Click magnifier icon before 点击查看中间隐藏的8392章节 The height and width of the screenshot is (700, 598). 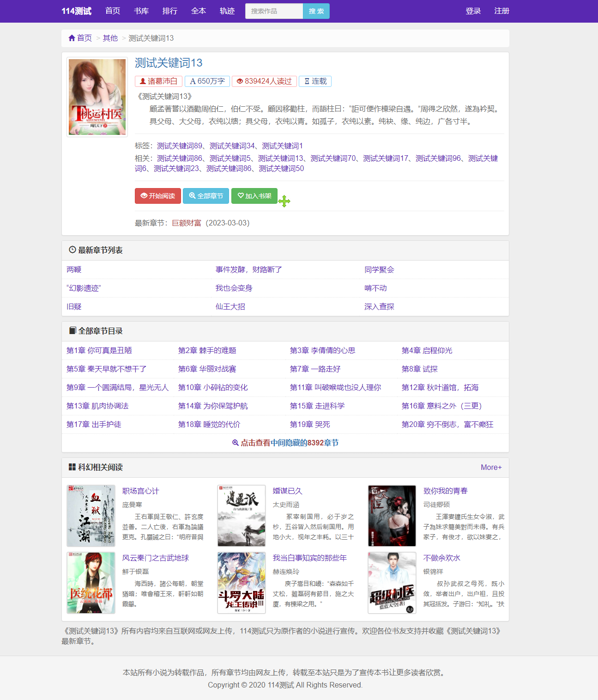[235, 443]
